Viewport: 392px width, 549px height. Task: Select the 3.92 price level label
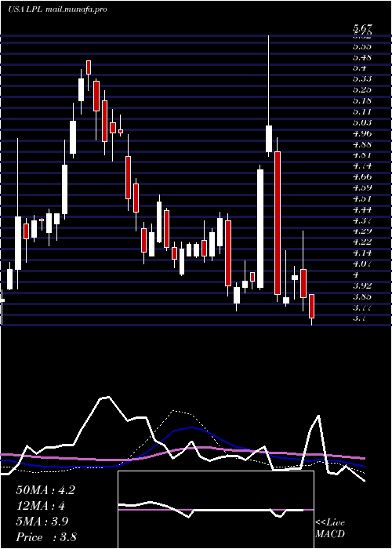point(362,285)
